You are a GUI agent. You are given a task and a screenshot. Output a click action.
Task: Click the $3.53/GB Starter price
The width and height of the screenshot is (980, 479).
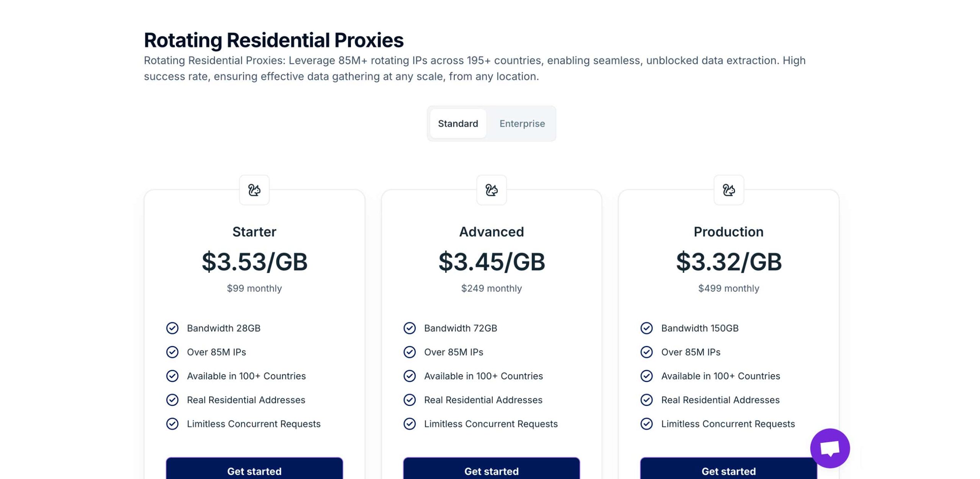click(x=254, y=262)
